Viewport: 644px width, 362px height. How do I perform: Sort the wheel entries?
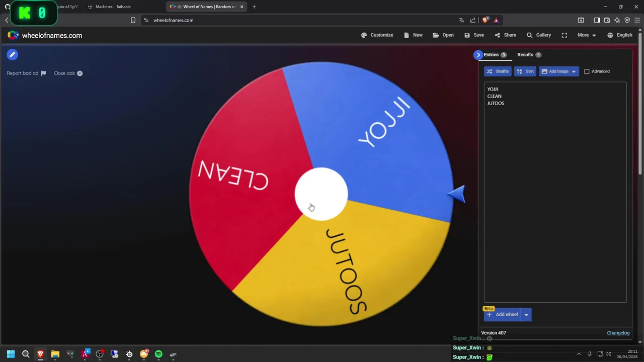click(x=525, y=71)
